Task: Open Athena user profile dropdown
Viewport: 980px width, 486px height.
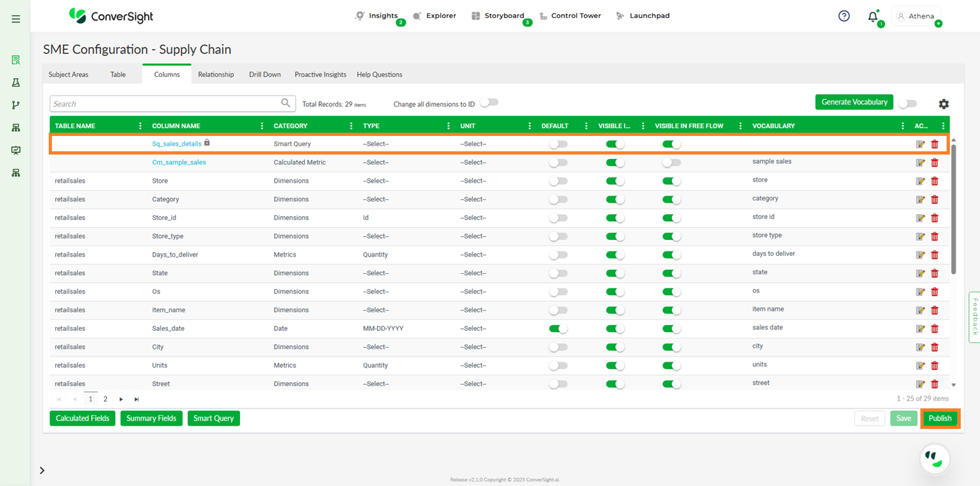Action: (916, 17)
